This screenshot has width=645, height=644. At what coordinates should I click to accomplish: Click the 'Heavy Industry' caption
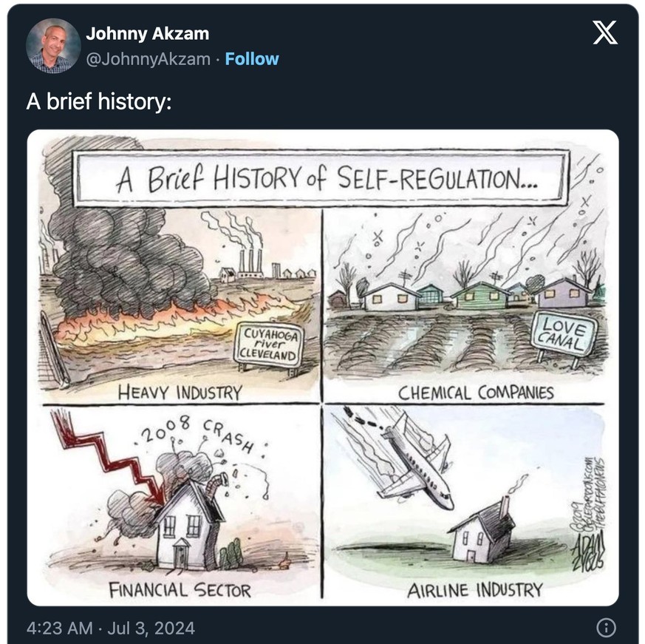click(180, 393)
